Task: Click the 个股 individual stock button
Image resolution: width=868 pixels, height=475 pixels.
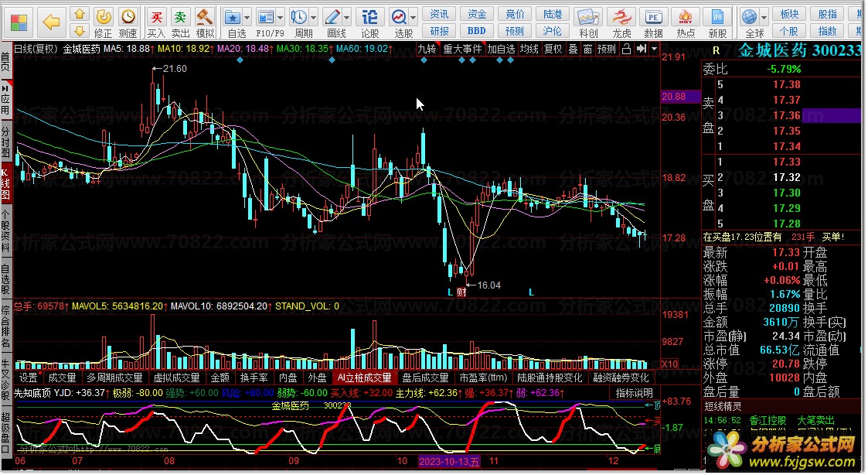Action: 789,31
